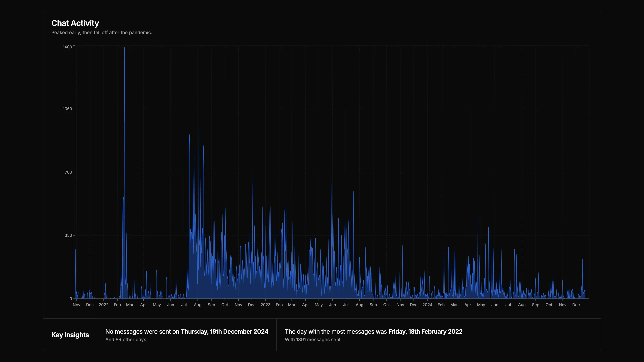This screenshot has height=362, width=644.
Task: Select the And 89 other days note
Action: pyautogui.click(x=126, y=340)
